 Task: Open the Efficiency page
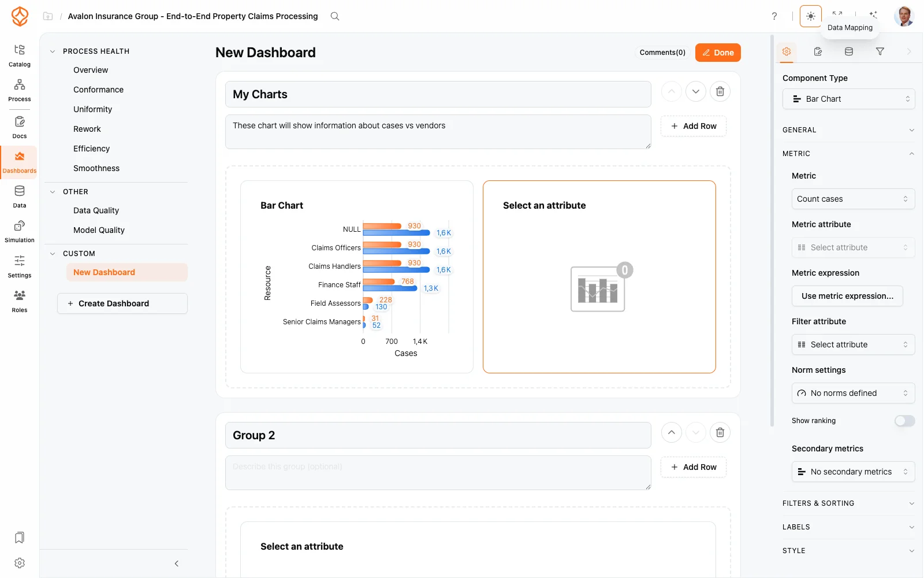click(x=91, y=149)
